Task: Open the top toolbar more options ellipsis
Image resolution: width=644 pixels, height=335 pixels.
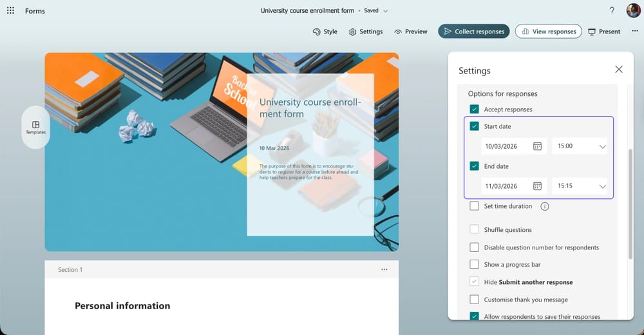Action: [x=634, y=32]
